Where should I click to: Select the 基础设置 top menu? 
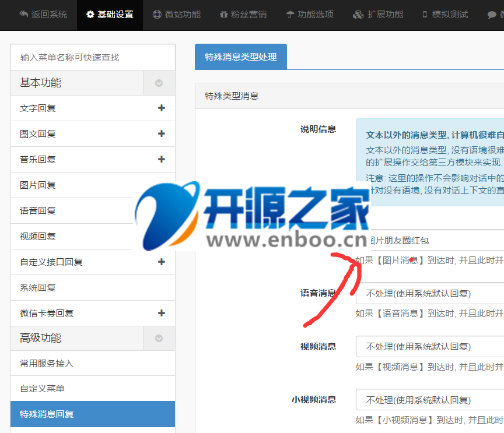(110, 15)
